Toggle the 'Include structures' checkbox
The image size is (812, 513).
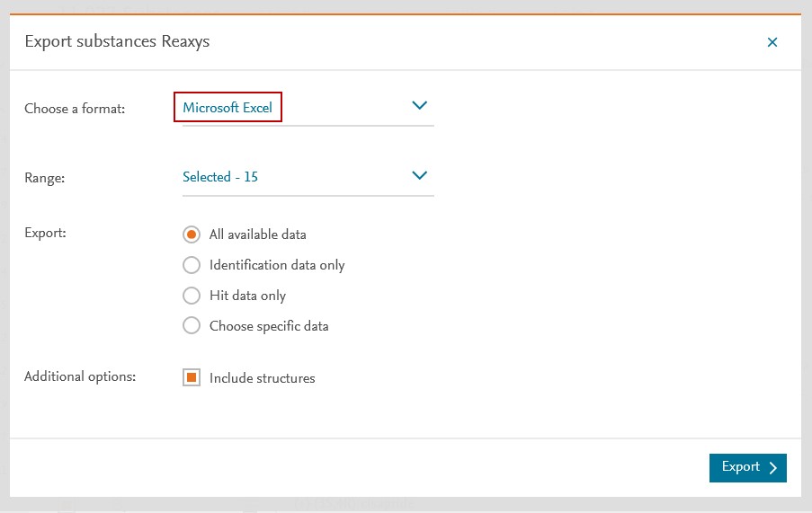(x=191, y=378)
